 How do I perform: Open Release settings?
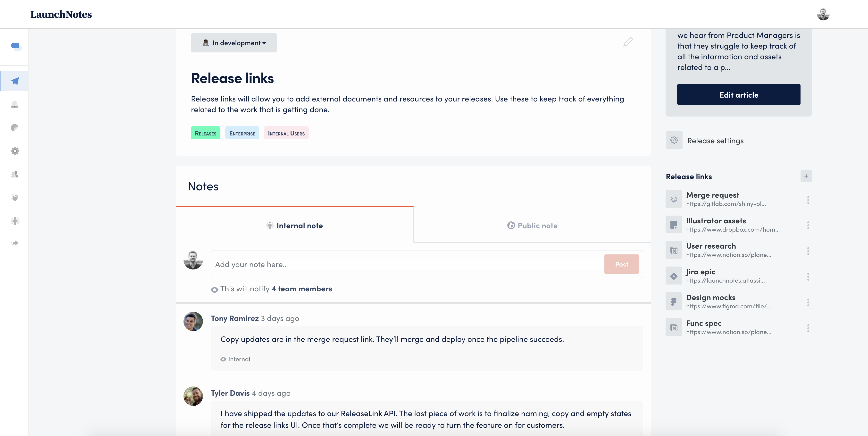point(715,141)
